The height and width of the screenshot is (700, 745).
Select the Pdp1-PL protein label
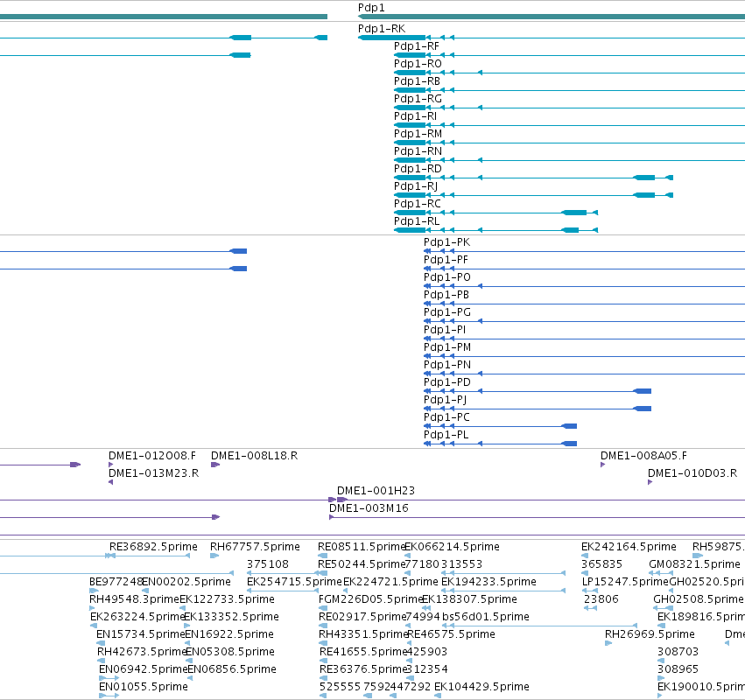(x=446, y=435)
